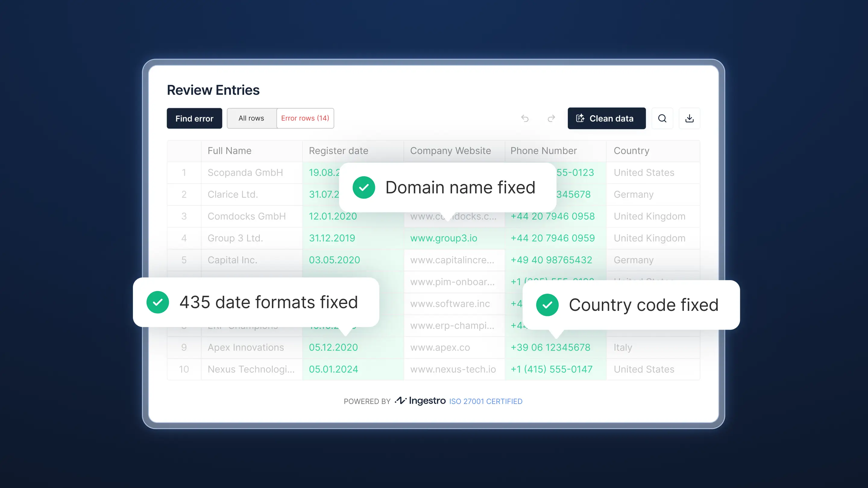Click the Scopanda GmbH cell
Screen dimensions: 868x488
(252, 173)
